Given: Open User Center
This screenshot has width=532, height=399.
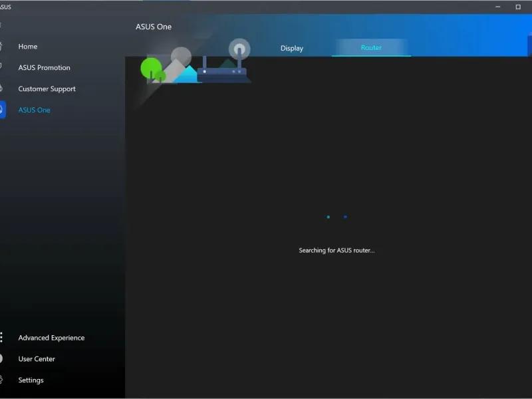Looking at the screenshot, I should click(37, 358).
